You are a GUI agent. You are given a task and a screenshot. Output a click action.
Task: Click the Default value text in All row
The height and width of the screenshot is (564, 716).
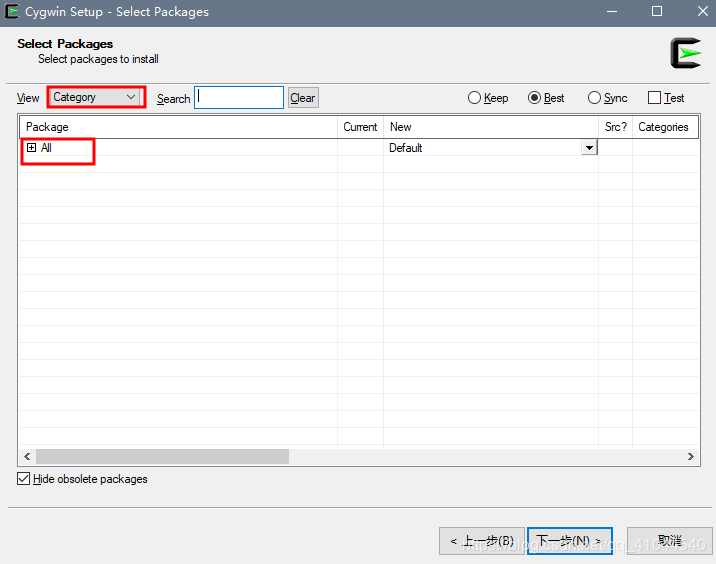coord(405,148)
